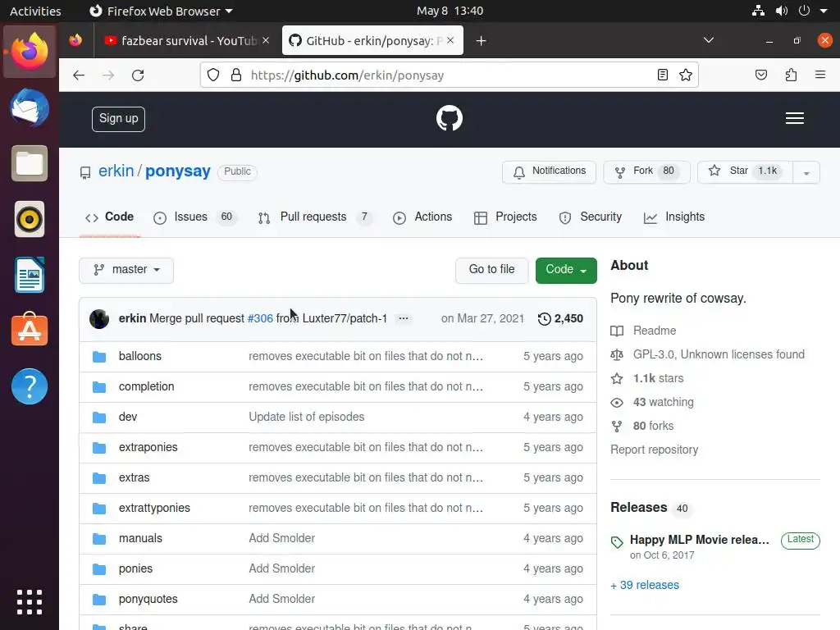
Task: Open the Security tab
Action: tap(591, 217)
